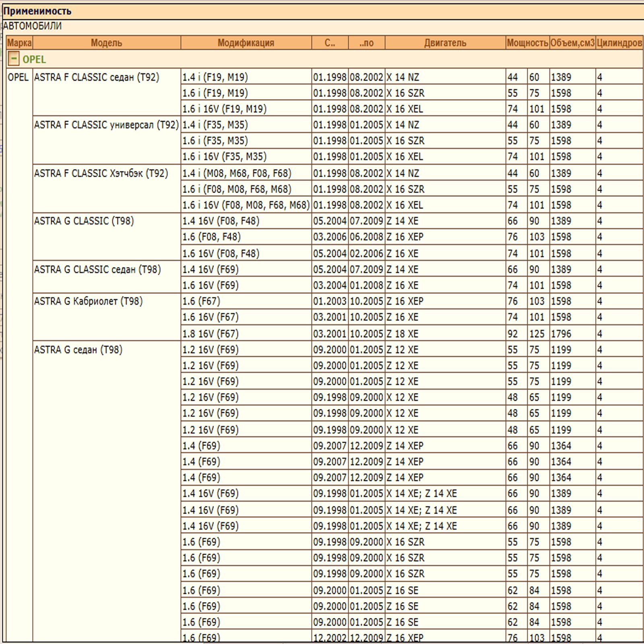The width and height of the screenshot is (644, 644).
Task: Click power cell 92
Action: [x=516, y=333]
